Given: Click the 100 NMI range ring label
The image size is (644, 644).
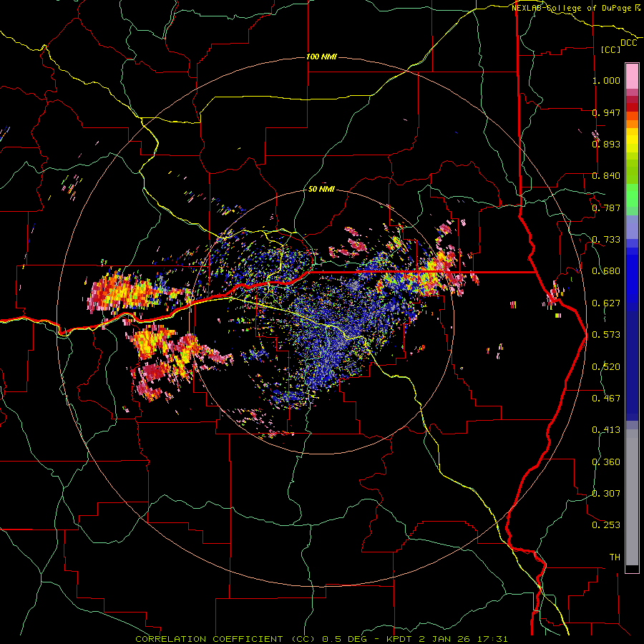Looking at the screenshot, I should [x=321, y=57].
